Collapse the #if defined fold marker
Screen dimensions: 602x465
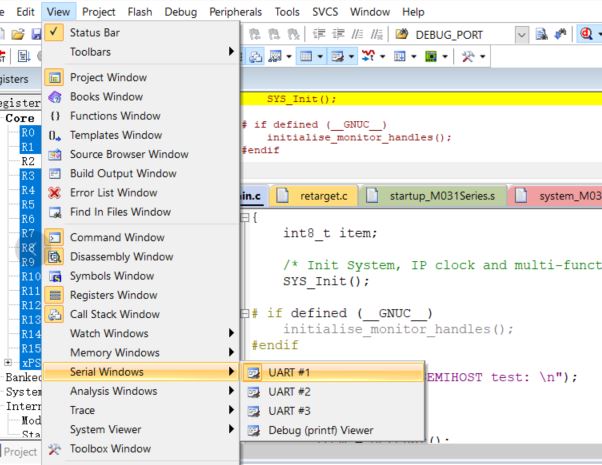pyautogui.click(x=245, y=314)
